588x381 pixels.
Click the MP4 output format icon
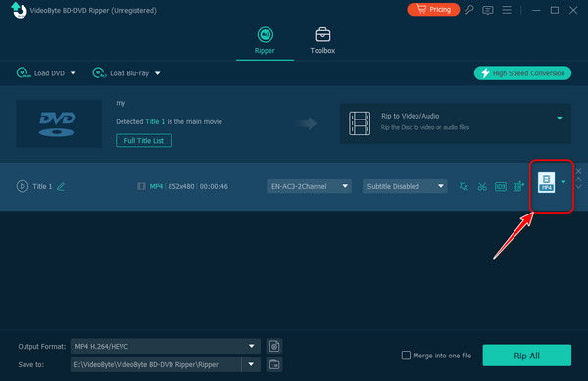(547, 182)
